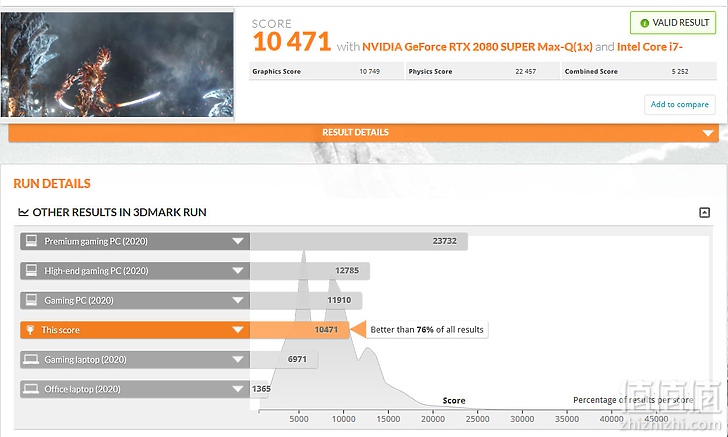Image resolution: width=728 pixels, height=437 pixels.
Task: Click the orange This score bar 10471
Action: tap(299, 330)
